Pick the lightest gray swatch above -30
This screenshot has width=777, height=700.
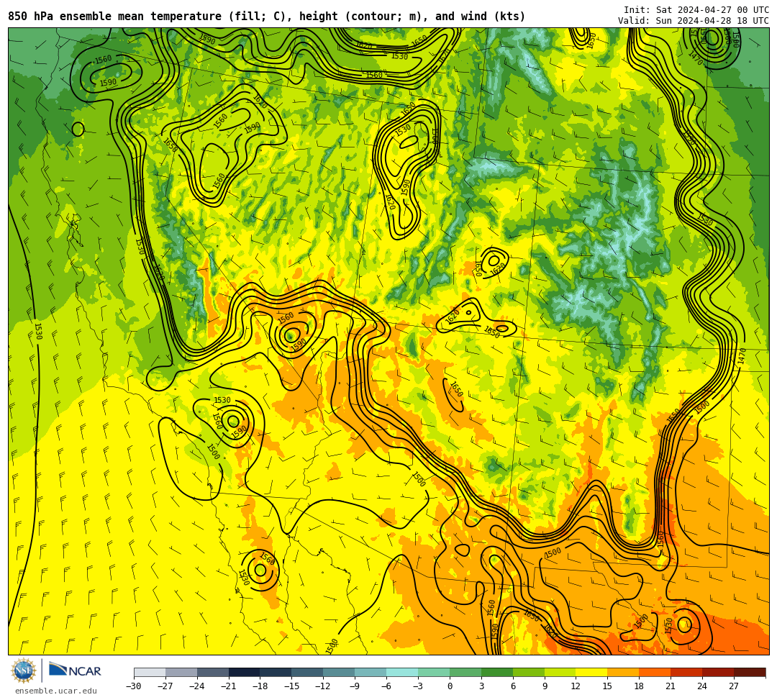pos(150,672)
